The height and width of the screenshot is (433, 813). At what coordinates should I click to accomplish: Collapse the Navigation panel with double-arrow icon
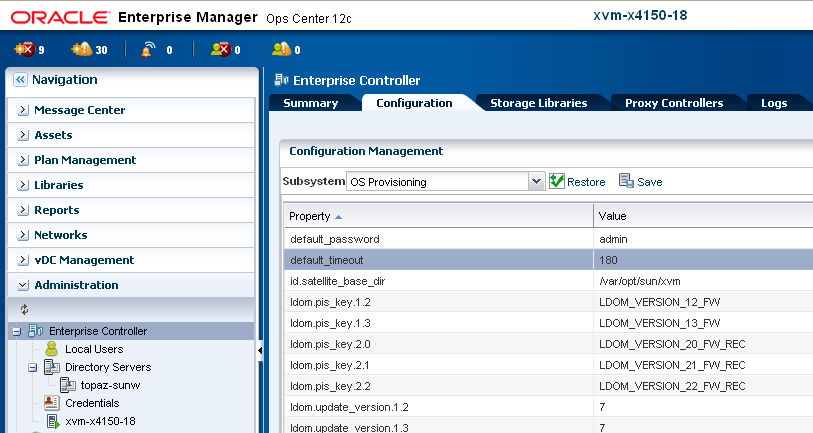pos(20,79)
